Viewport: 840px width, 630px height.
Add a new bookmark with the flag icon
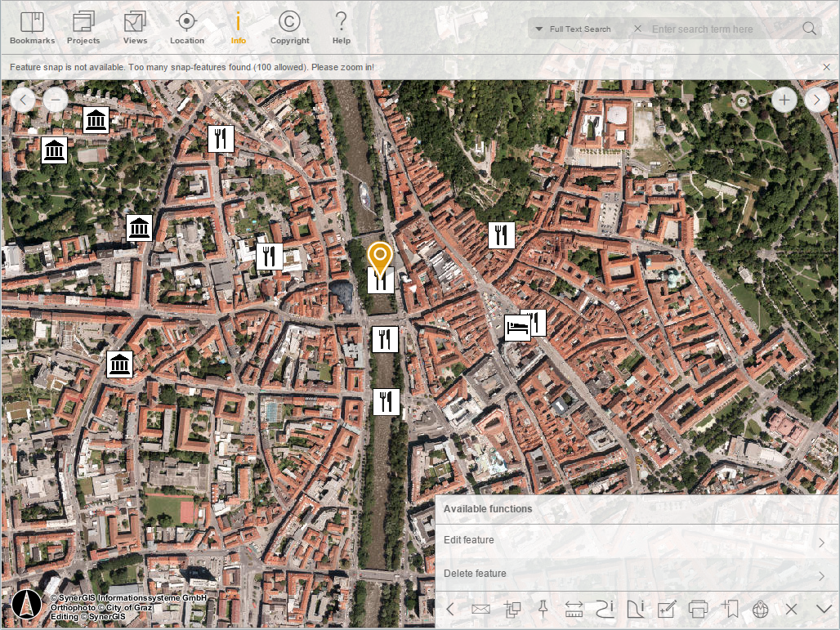coord(730,609)
